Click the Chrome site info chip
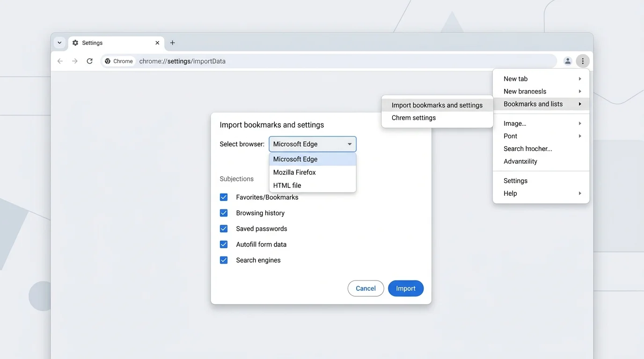Screen dimensions: 644x359 (119, 61)
